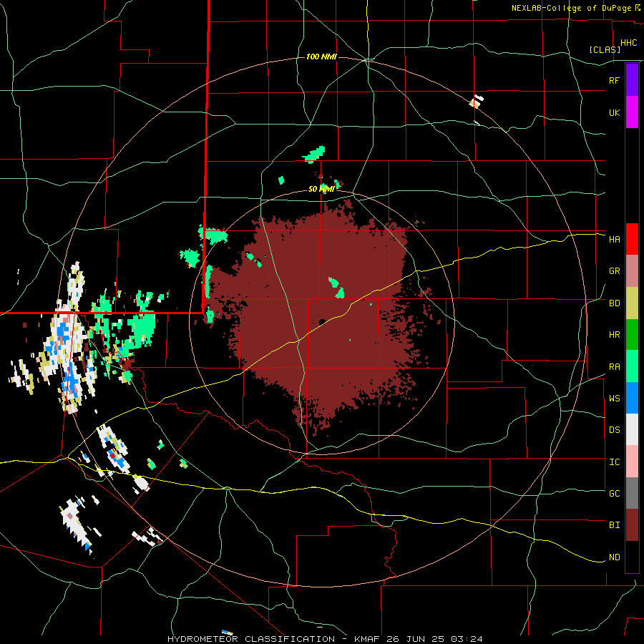Click the 100 NMI range ring label
The image size is (644, 644).
(x=321, y=57)
